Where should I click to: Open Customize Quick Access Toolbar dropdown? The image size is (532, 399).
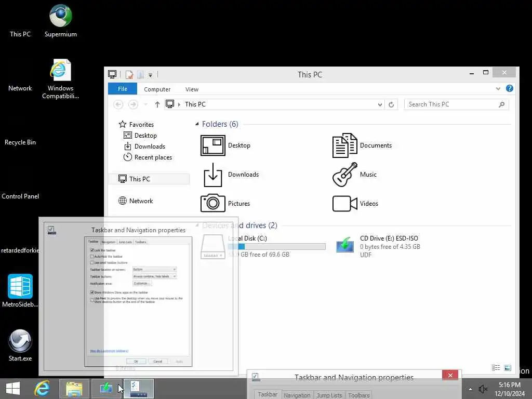150,75
